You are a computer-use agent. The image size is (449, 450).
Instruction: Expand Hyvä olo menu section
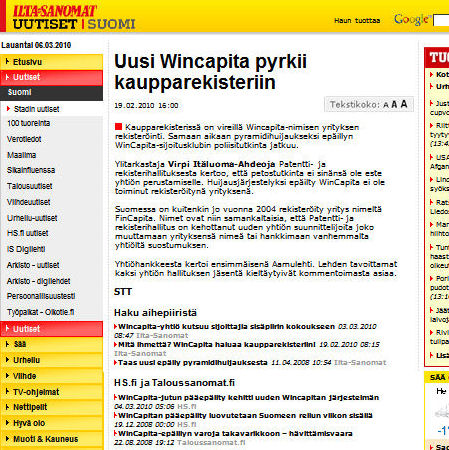tap(52, 423)
